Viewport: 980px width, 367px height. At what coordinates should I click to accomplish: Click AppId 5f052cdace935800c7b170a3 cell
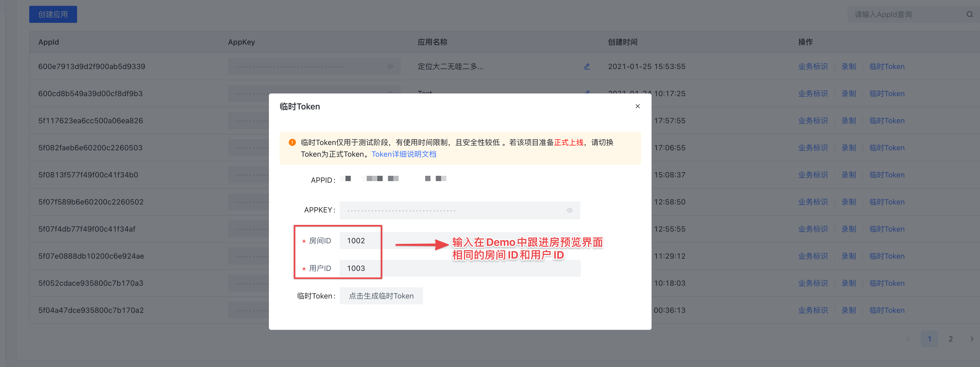[x=91, y=283]
